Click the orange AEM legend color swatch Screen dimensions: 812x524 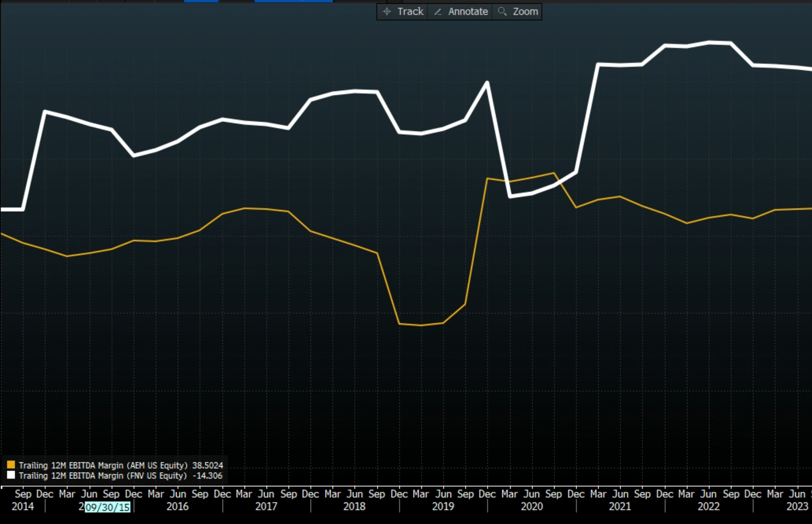[x=11, y=465]
